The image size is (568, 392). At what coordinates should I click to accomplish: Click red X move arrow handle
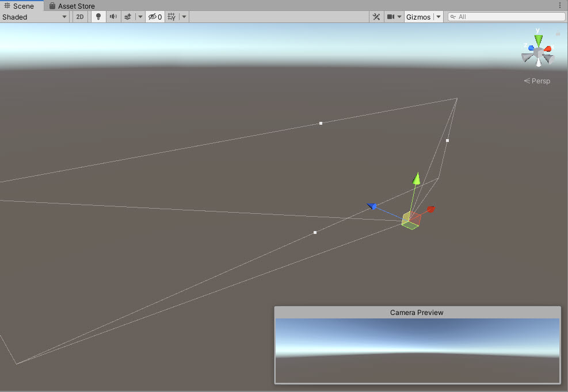coord(430,209)
